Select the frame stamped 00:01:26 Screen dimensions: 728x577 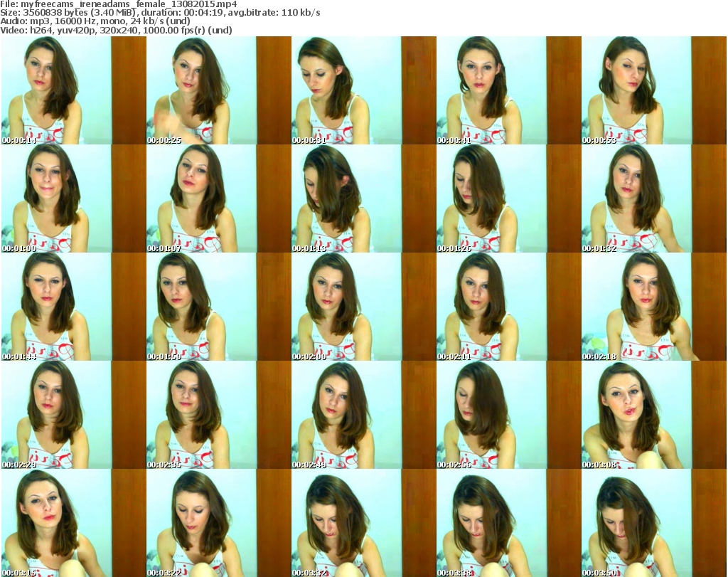(509, 198)
